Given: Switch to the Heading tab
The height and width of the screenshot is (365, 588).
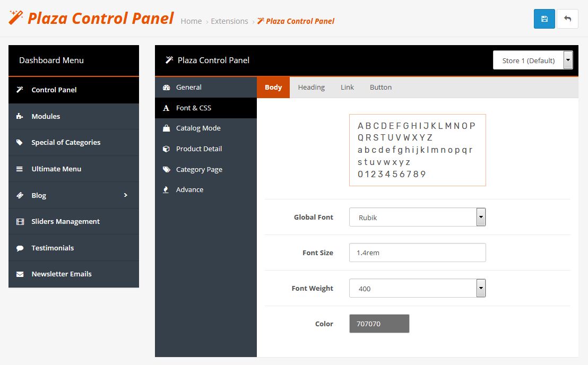Looking at the screenshot, I should 312,88.
